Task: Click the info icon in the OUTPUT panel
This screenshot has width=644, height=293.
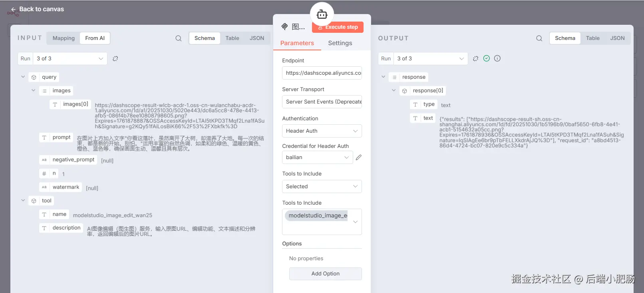Action: click(497, 58)
